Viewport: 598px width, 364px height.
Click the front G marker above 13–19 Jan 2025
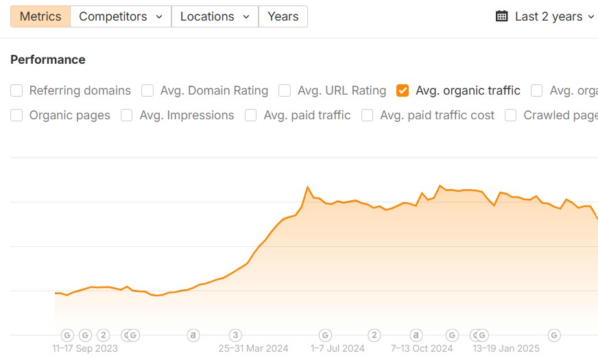coord(482,335)
